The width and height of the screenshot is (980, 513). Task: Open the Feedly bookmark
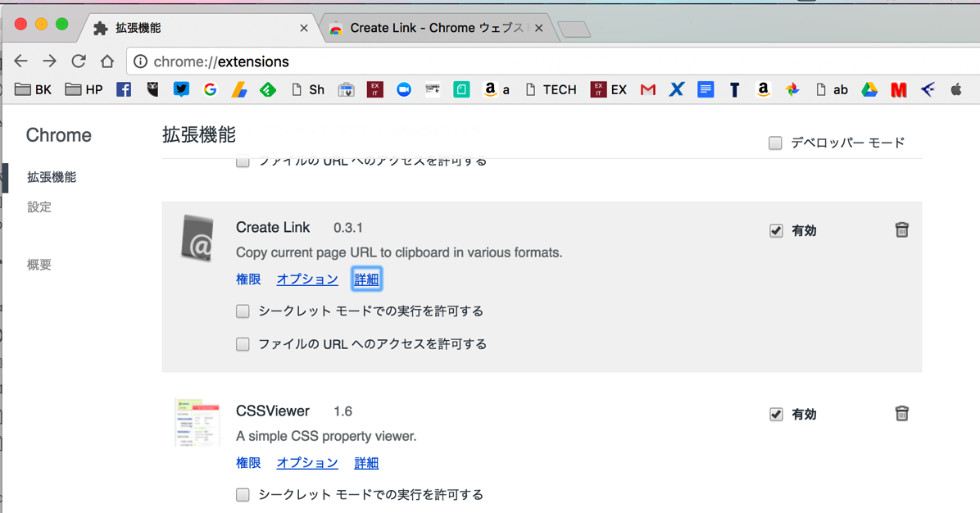(268, 89)
